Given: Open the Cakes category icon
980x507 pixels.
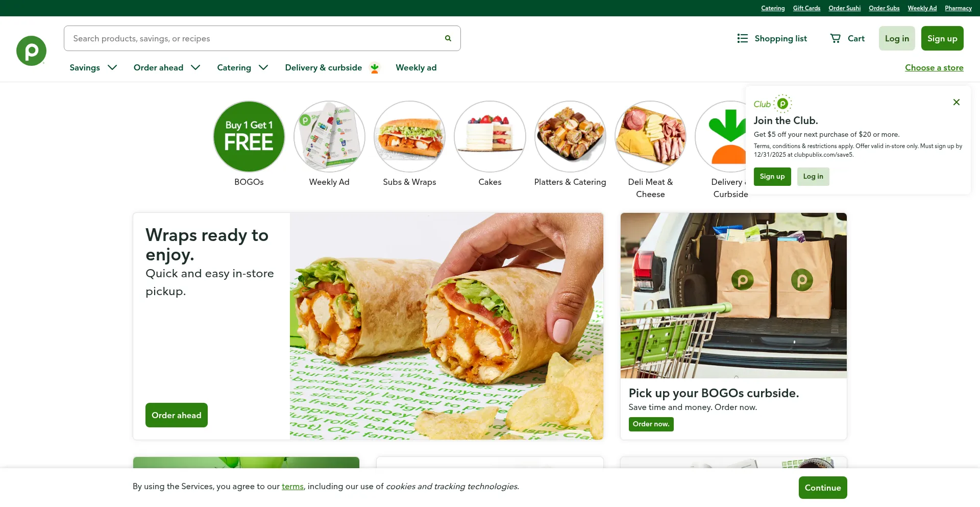Looking at the screenshot, I should pyautogui.click(x=490, y=136).
